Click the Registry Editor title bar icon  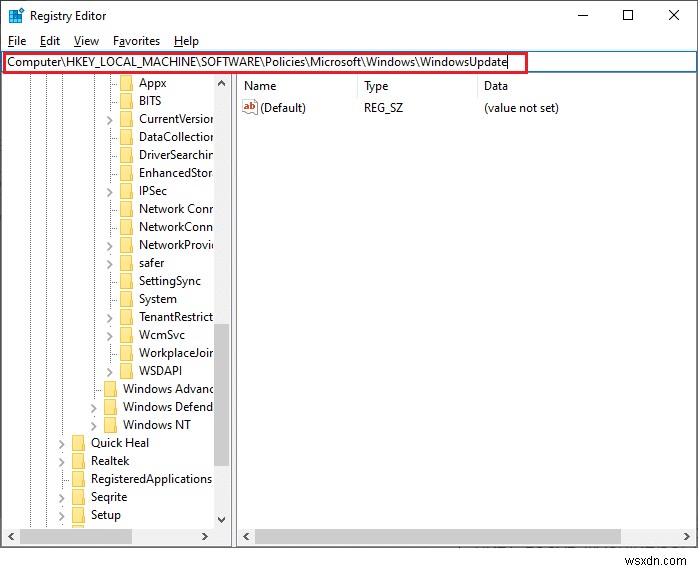[x=16, y=16]
